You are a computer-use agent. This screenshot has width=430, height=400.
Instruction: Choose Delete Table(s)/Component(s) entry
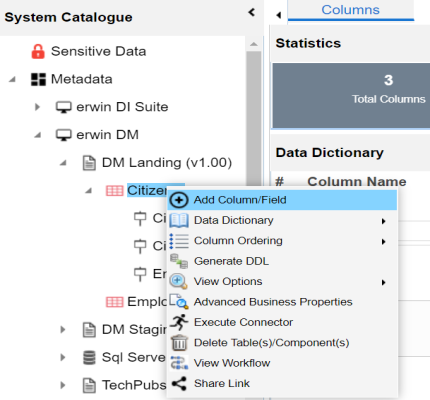click(x=282, y=343)
